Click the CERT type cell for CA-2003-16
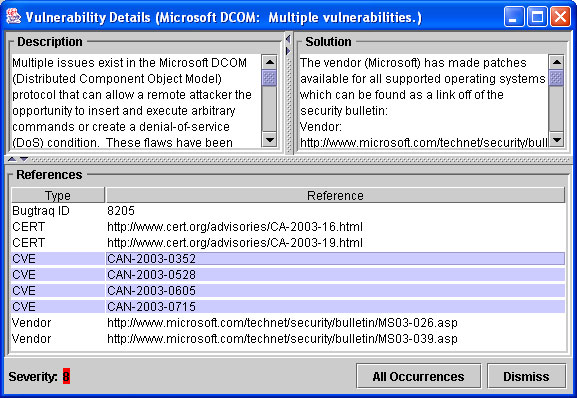The height and width of the screenshot is (398, 577). pos(58,227)
